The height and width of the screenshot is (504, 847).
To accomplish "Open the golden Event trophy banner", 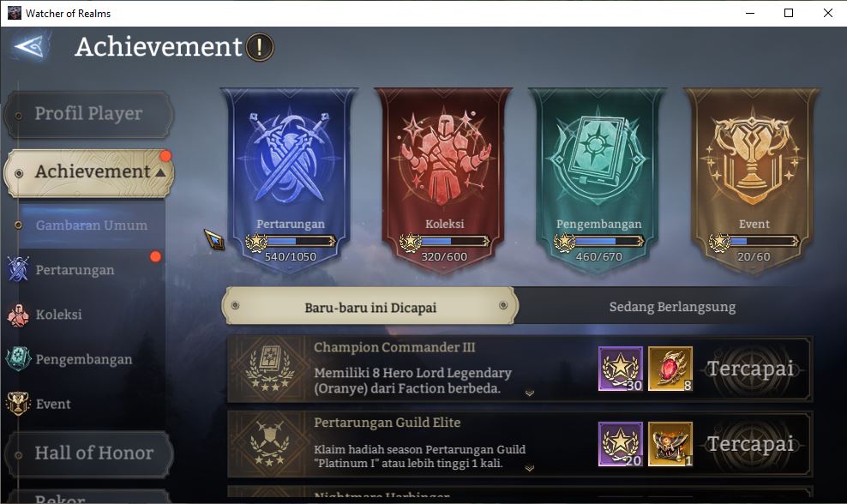I will pos(753,180).
